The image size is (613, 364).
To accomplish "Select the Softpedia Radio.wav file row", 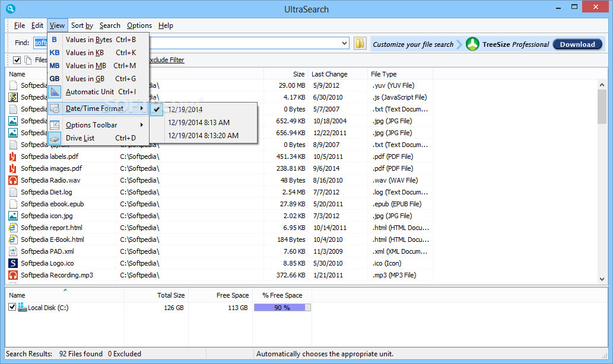I will (220, 180).
